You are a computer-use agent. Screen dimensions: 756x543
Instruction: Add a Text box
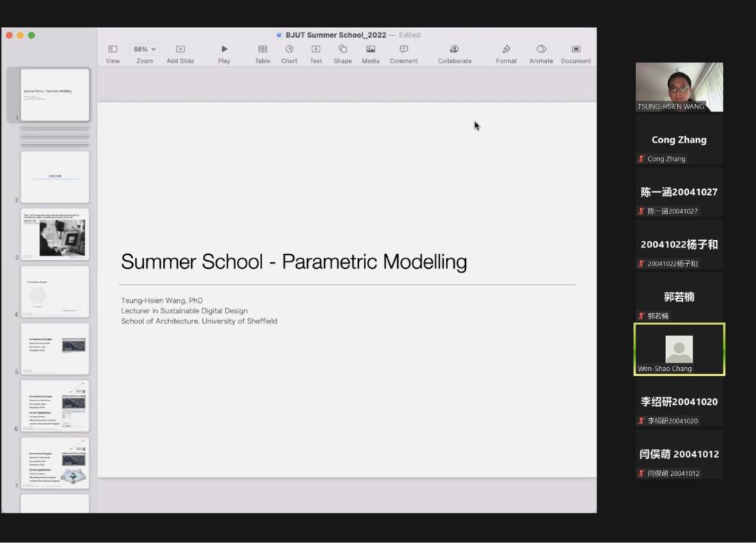(x=316, y=49)
